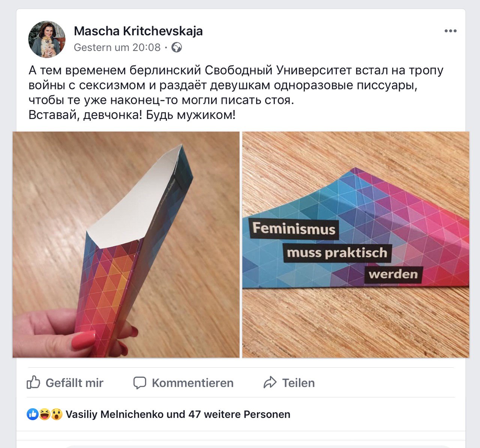Click the Teilen share button
The width and height of the screenshot is (480, 448).
[289, 383]
